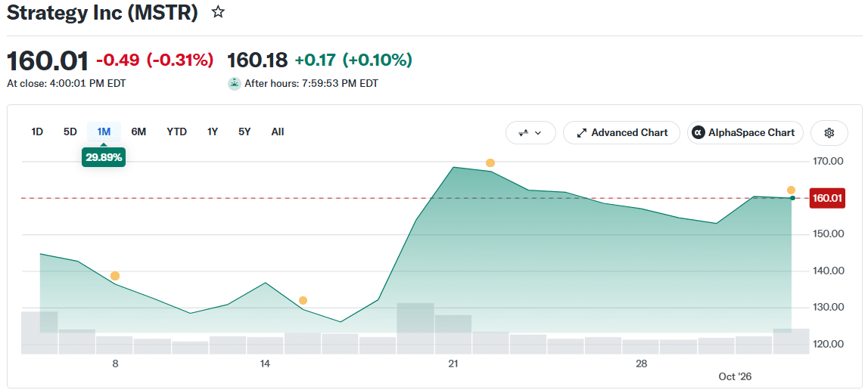Click the 29.89% performance badge

104,157
